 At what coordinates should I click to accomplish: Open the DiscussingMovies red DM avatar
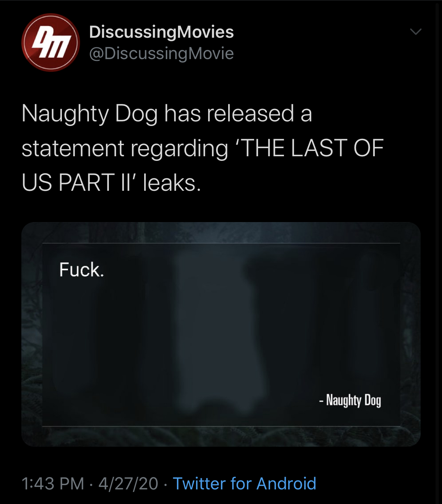click(51, 42)
